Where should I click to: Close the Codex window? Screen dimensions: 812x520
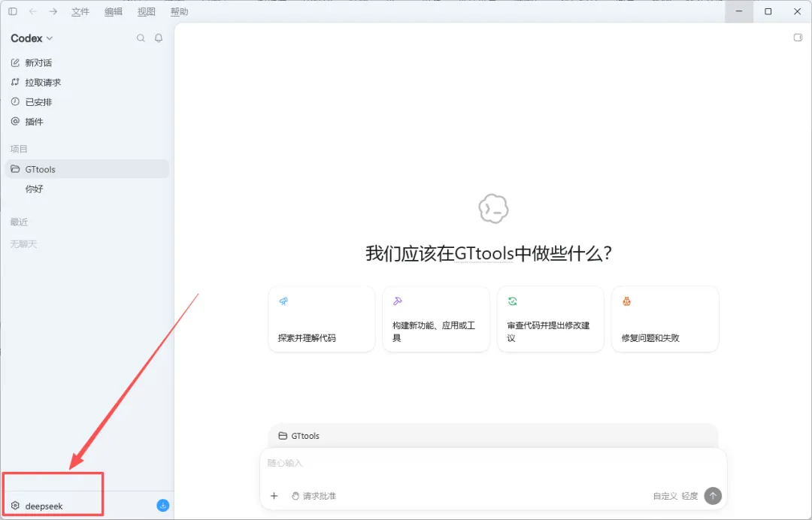[x=797, y=11]
